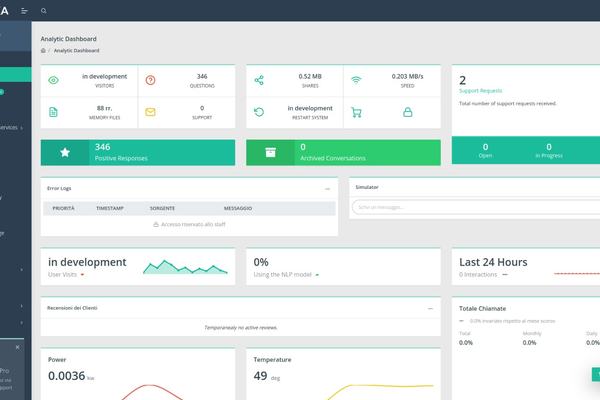Collapse the Recensioni dei Clienti panel
The width and height of the screenshot is (600, 400).
(430, 309)
